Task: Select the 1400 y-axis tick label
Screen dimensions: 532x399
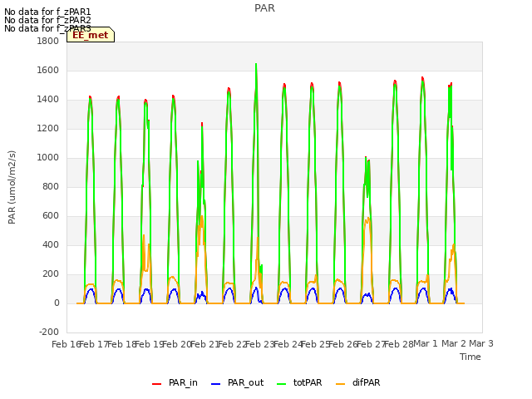Action: click(x=48, y=100)
